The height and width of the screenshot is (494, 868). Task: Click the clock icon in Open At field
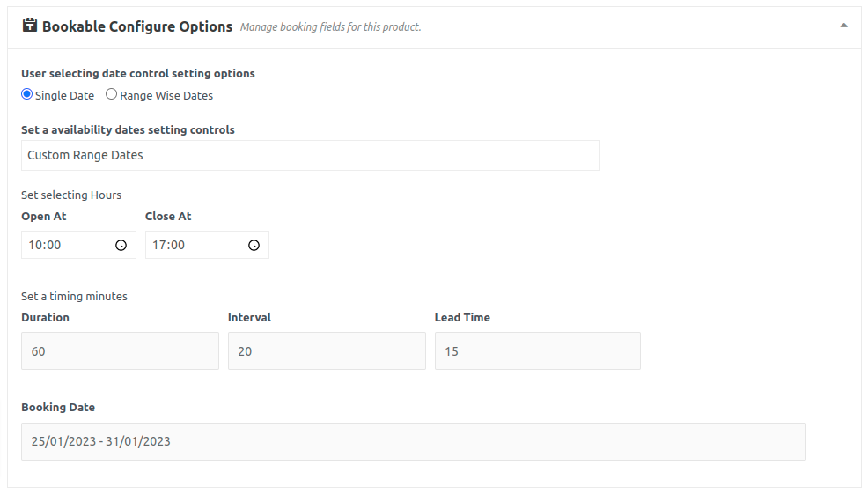tap(121, 246)
